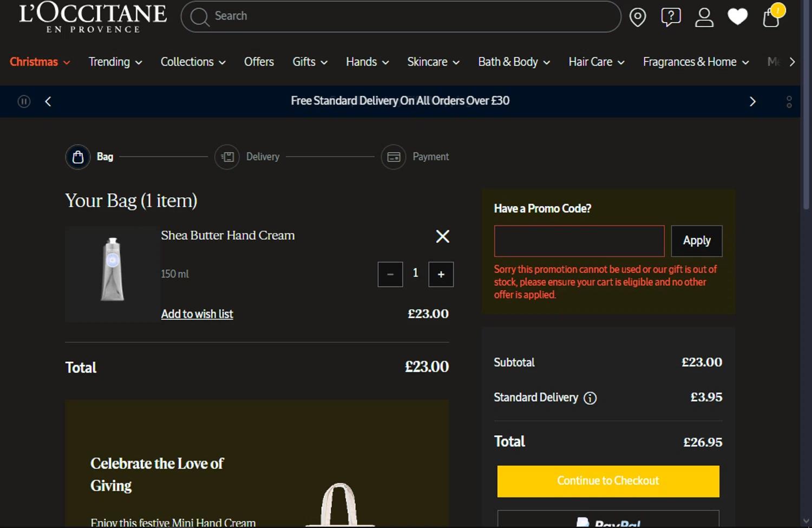Decrease hand cream quantity with minus

[390, 275]
